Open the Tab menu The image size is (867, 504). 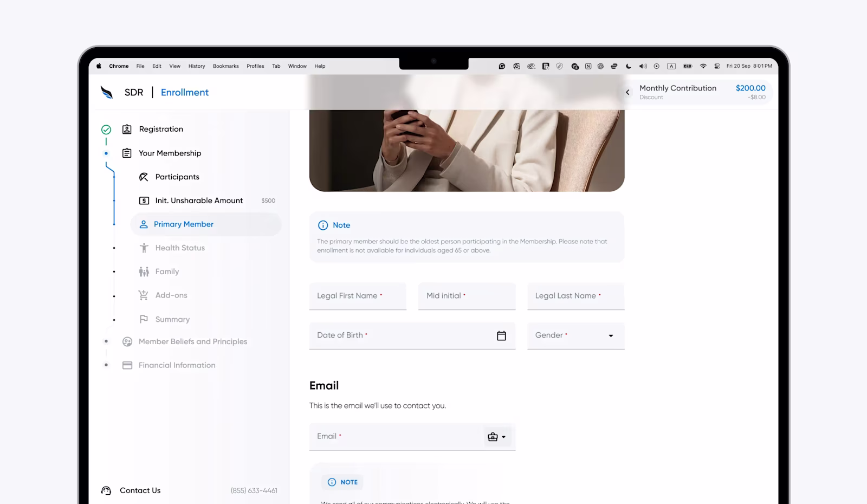276,66
